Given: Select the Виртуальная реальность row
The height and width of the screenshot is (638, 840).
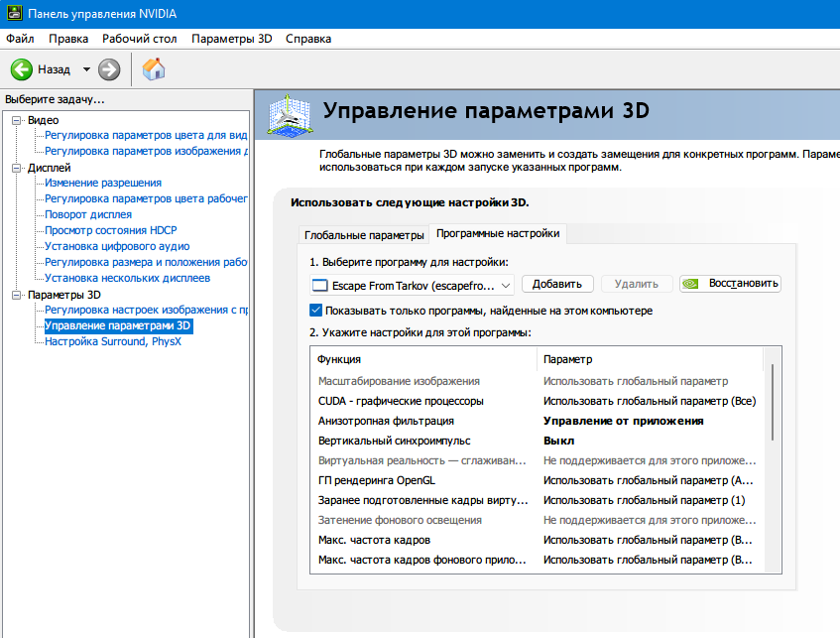Looking at the screenshot, I should click(x=537, y=460).
